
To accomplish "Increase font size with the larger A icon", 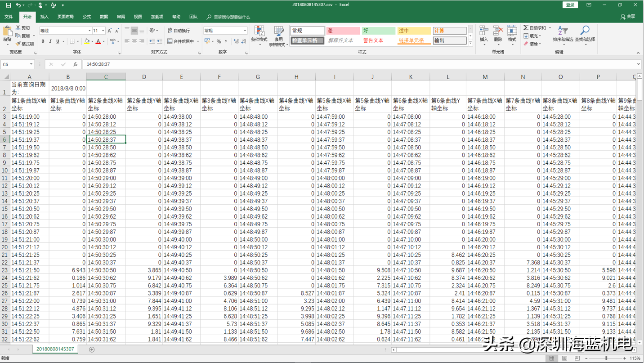I will (110, 31).
